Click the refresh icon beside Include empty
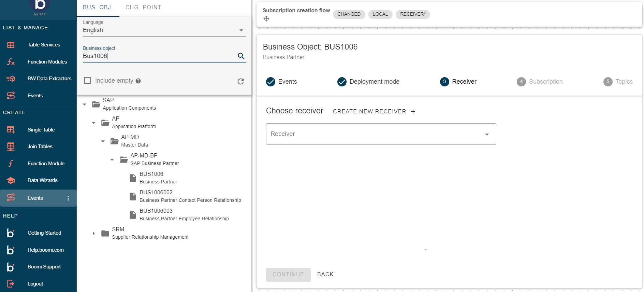 (240, 81)
